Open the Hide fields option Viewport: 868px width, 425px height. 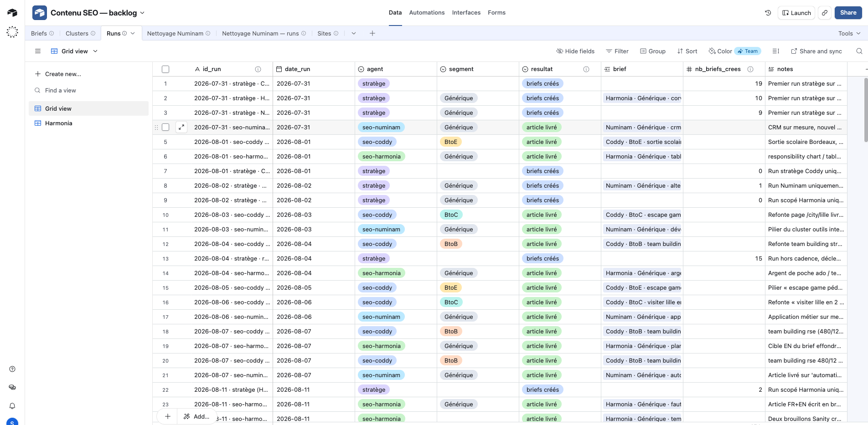tap(575, 51)
